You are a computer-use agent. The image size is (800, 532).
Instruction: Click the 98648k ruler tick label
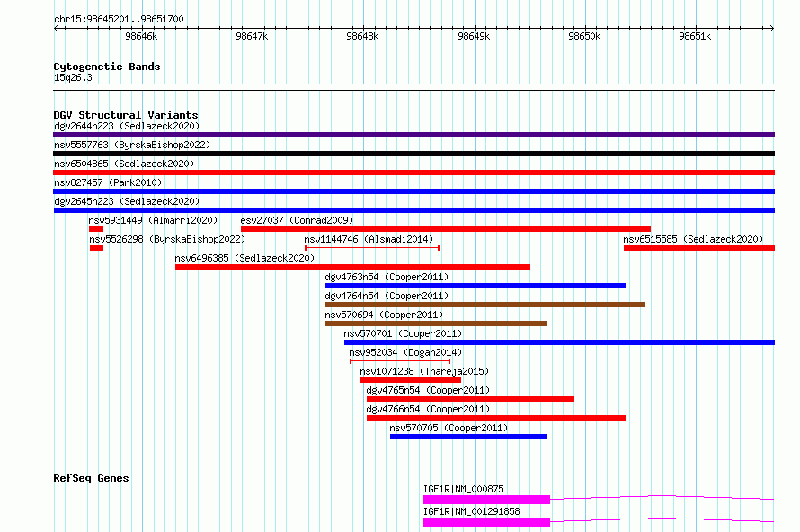363,36
